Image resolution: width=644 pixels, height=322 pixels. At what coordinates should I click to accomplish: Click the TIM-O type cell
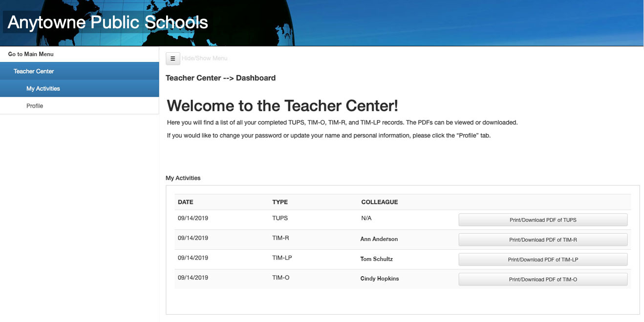point(281,278)
